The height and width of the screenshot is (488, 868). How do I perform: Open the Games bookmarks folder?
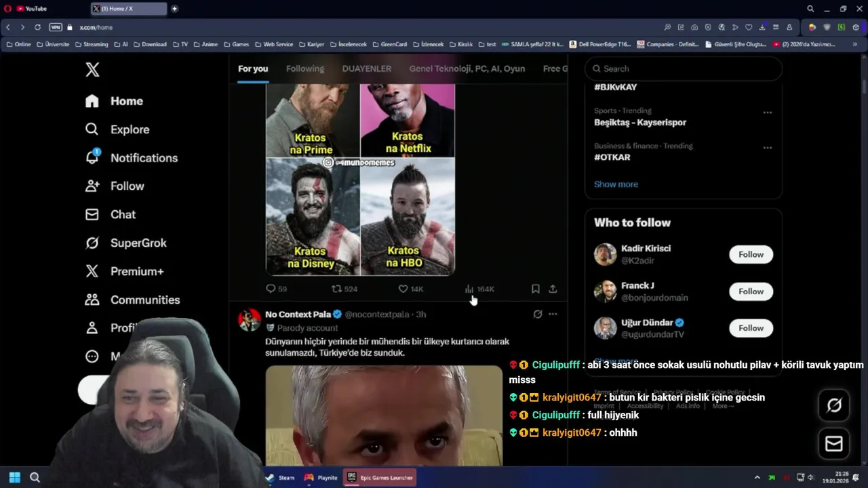pos(237,44)
